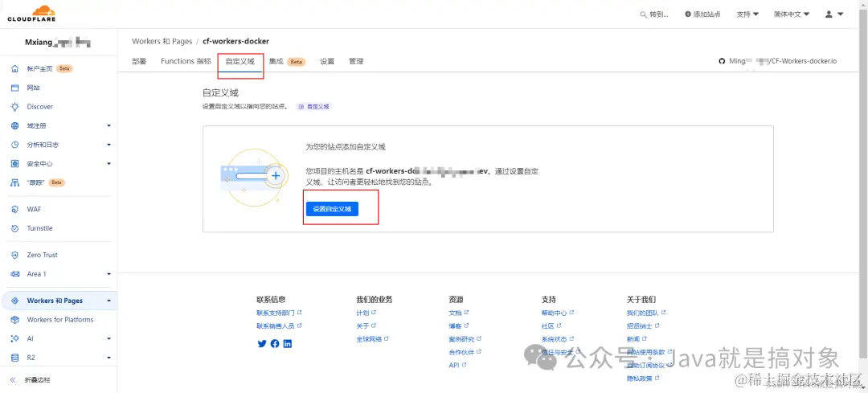Click the Cloudflare logo
Image resolution: width=868 pixels, height=393 pixels.
31,14
